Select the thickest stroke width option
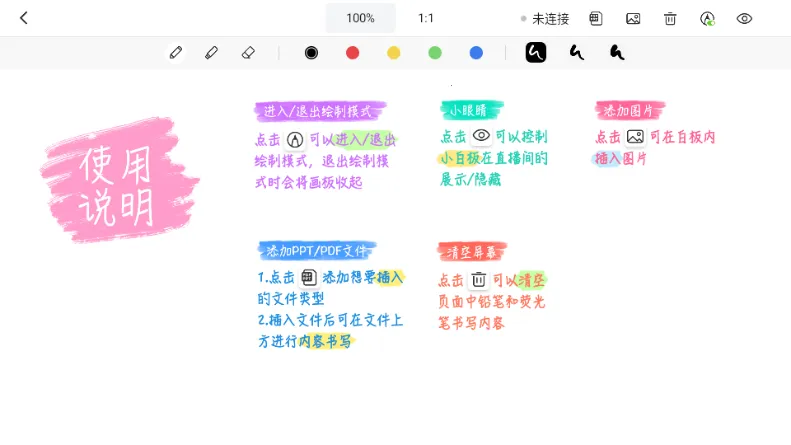This screenshot has height=445, width=791. (536, 52)
